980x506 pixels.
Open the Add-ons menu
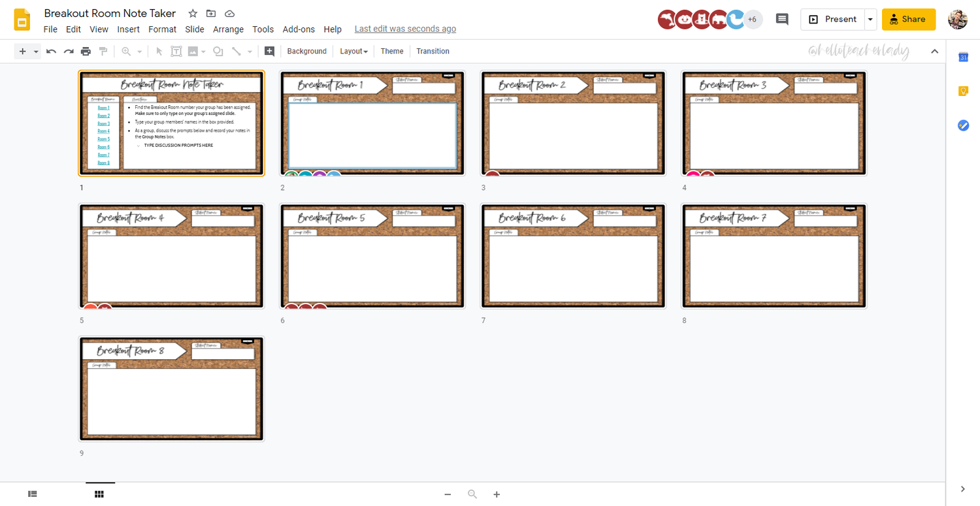coord(299,29)
